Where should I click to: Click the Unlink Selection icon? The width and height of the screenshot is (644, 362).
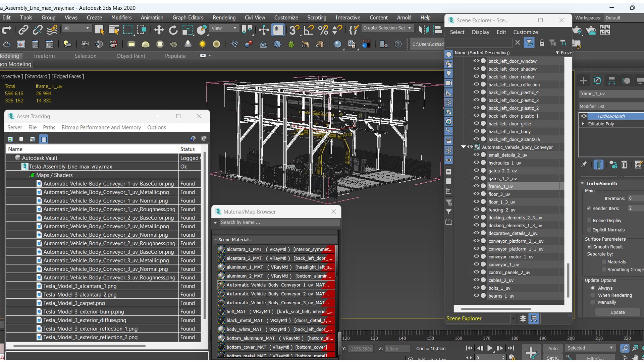coord(38,30)
